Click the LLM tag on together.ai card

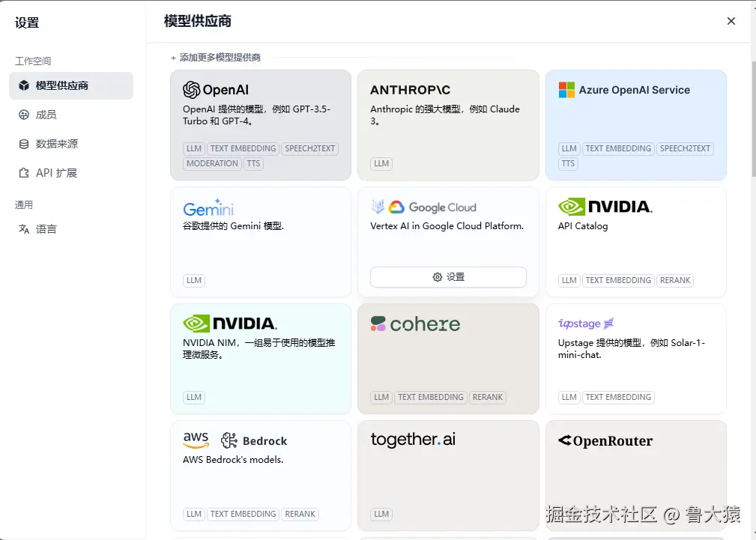(381, 514)
